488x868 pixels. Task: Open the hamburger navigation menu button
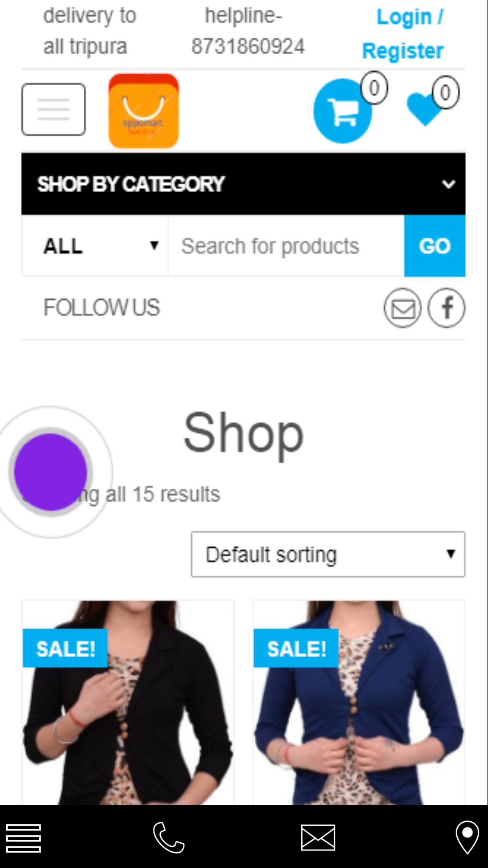pyautogui.click(x=53, y=109)
